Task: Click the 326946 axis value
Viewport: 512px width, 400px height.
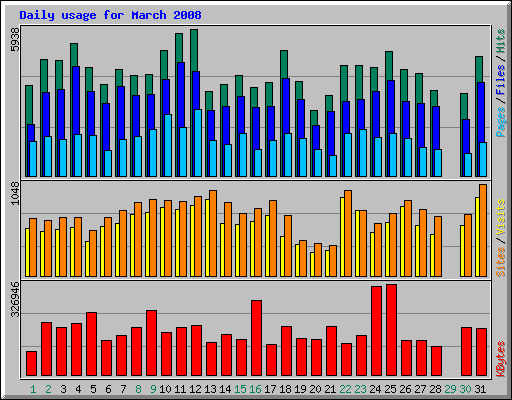Action: point(15,299)
